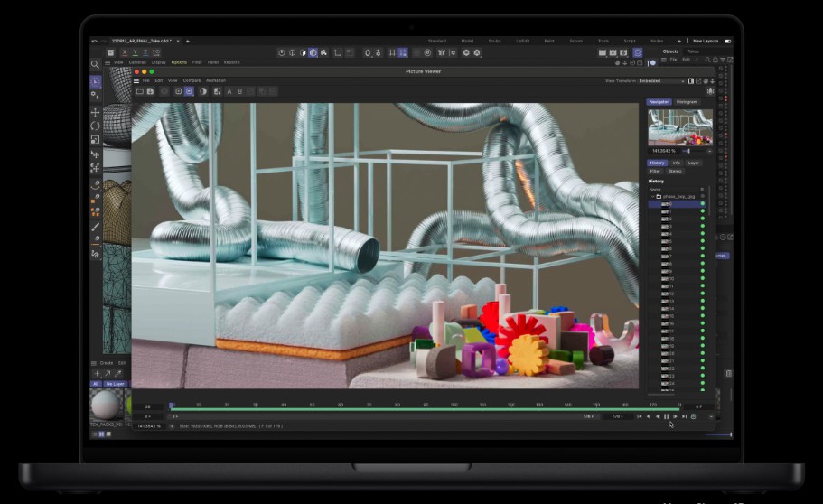The image size is (823, 504).
Task: Toggle green dot for history frame 1
Action: tap(702, 212)
